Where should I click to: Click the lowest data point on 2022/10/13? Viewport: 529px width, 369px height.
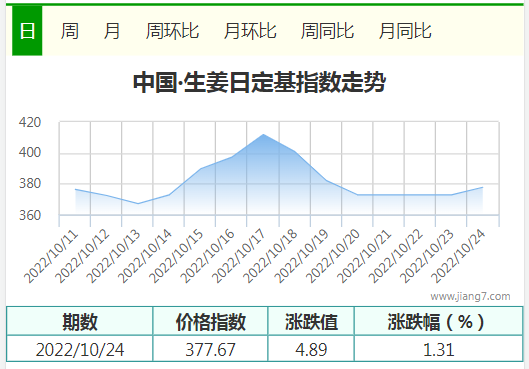coord(138,203)
